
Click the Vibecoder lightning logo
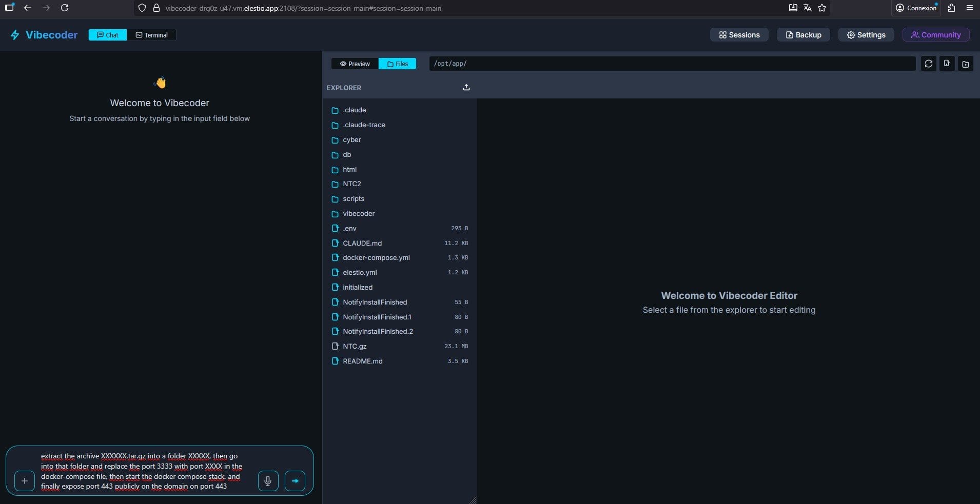coord(15,35)
